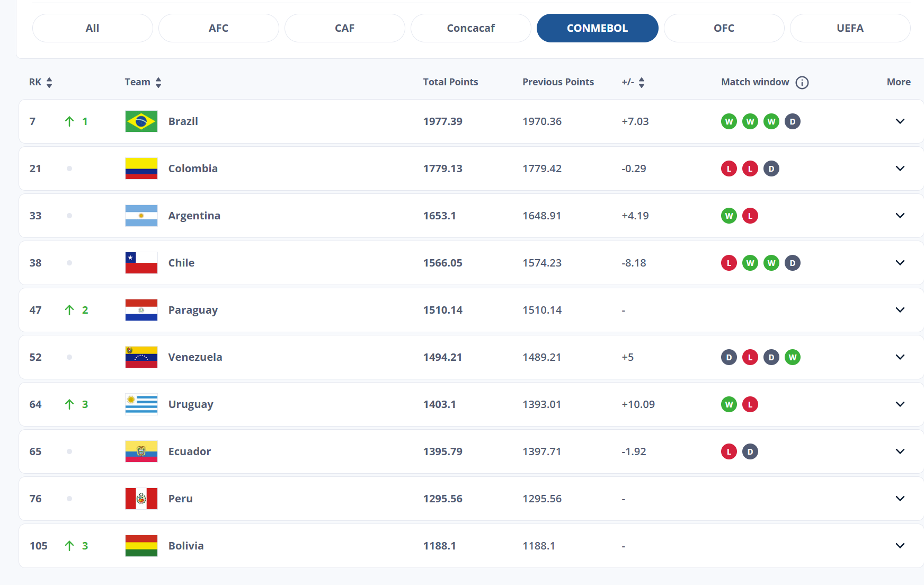Image resolution: width=924 pixels, height=585 pixels.
Task: Open the Venezuela team link
Action: click(195, 357)
